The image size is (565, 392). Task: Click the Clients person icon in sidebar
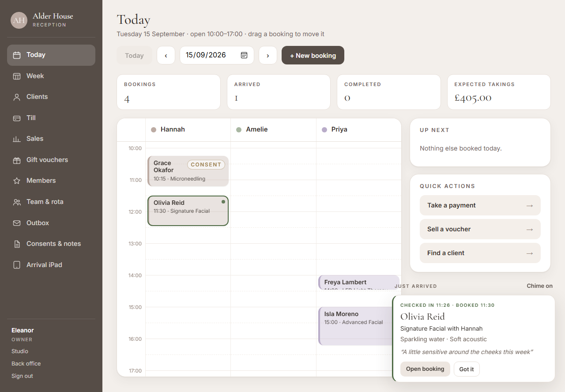[17, 97]
